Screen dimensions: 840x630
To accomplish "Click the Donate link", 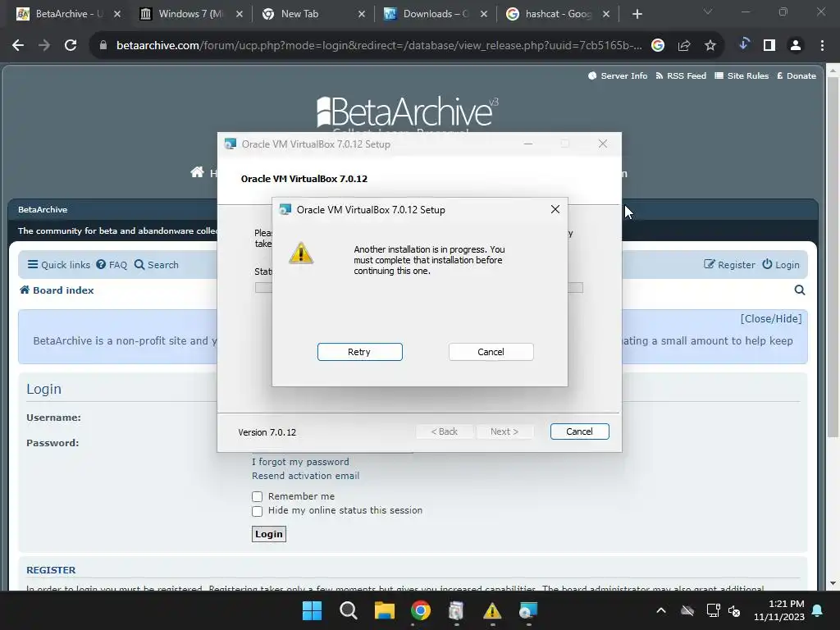I will pos(796,75).
